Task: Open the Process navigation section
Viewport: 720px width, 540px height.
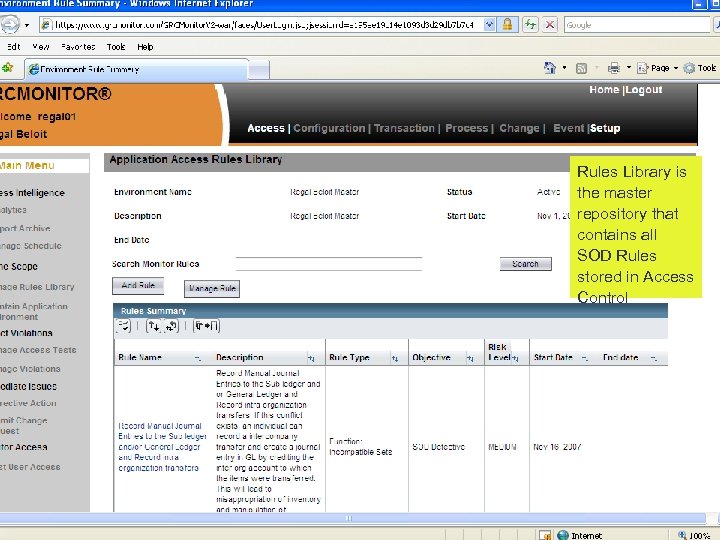Action: point(467,128)
